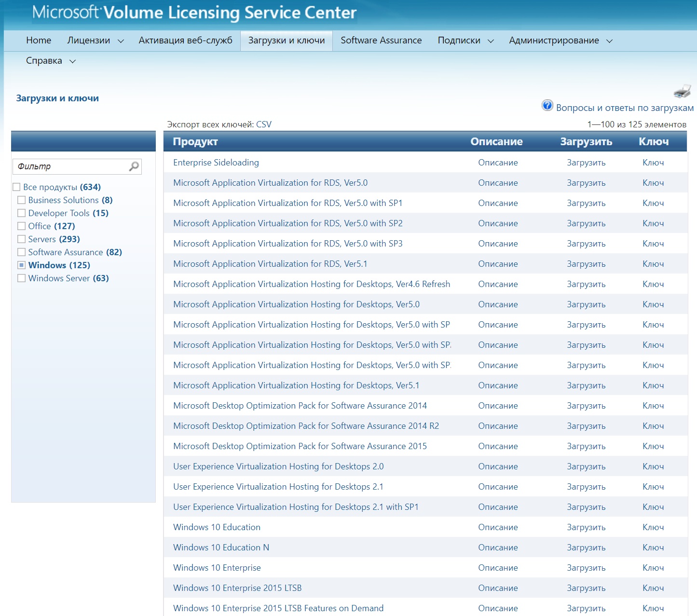Click the magnifier icon in filter box
697x616 pixels.
click(134, 166)
